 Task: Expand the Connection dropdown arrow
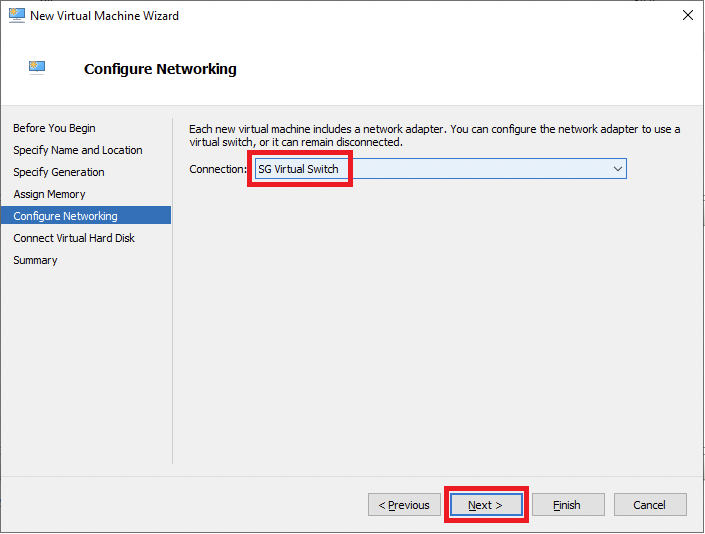coord(617,169)
